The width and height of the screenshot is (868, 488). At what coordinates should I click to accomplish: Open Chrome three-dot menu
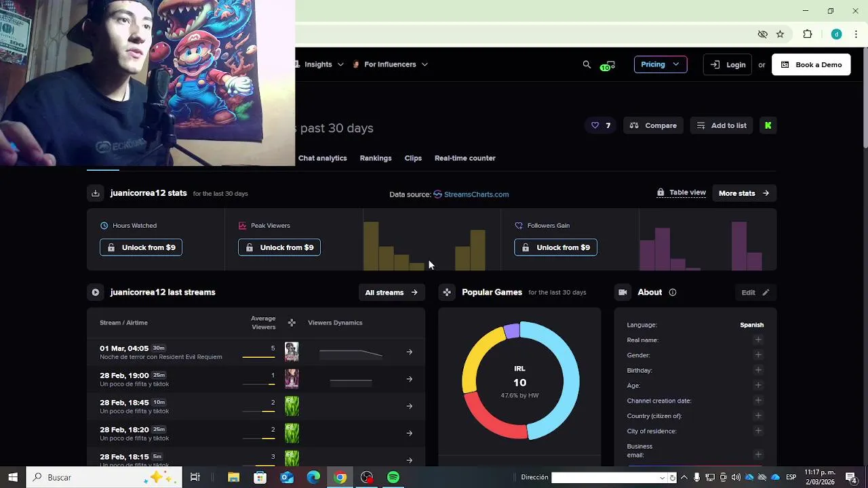tap(856, 34)
